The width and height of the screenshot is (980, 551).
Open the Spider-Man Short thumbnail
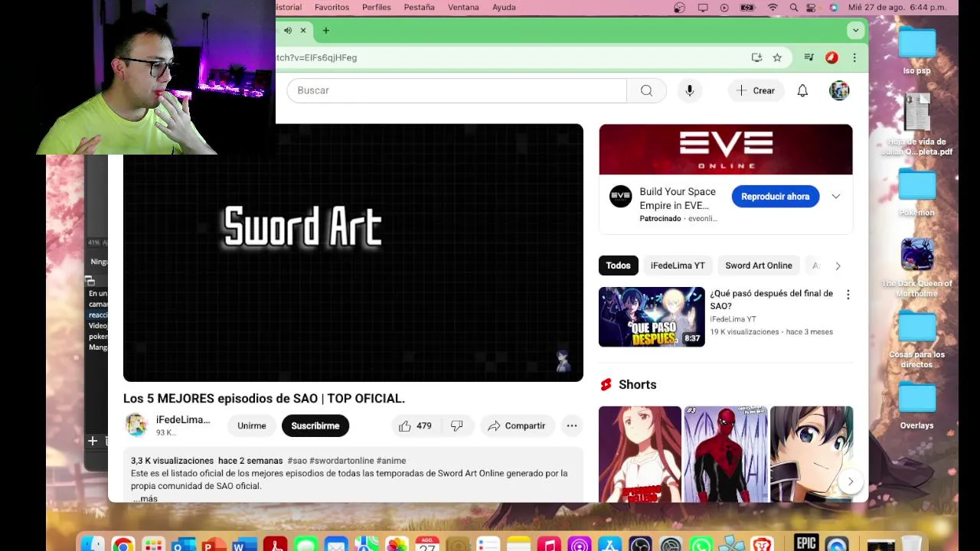click(726, 455)
